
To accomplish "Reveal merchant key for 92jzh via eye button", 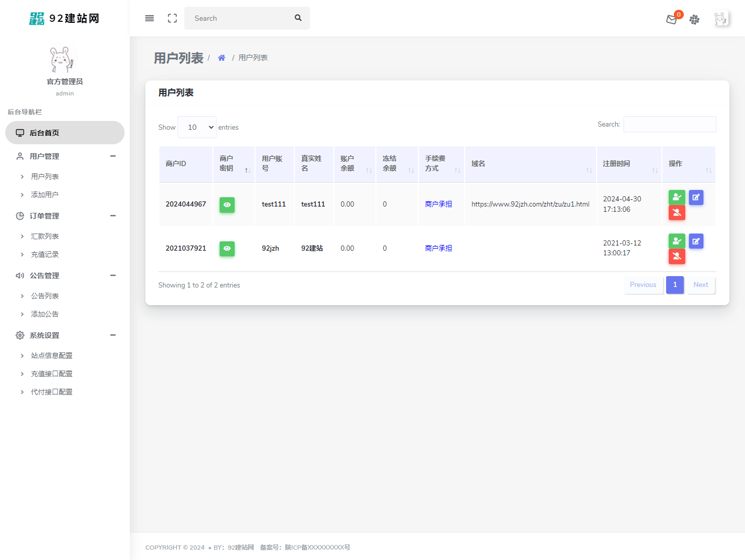I will 227,249.
